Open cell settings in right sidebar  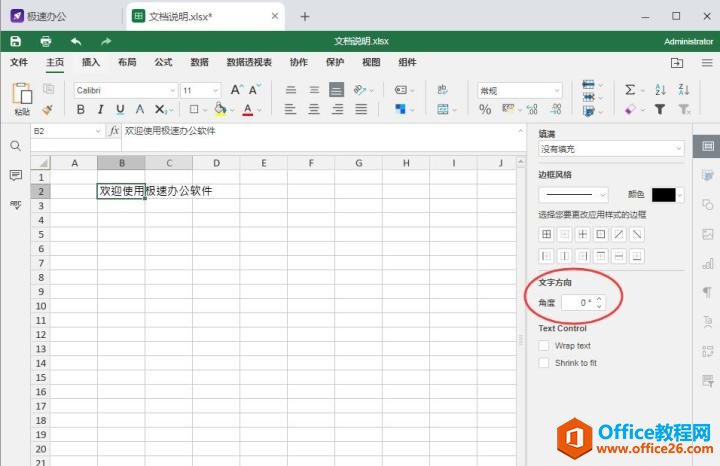point(708,146)
